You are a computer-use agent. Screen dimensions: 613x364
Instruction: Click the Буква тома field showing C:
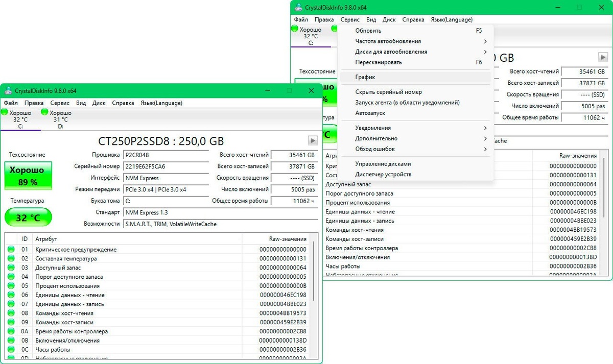pyautogui.click(x=166, y=201)
